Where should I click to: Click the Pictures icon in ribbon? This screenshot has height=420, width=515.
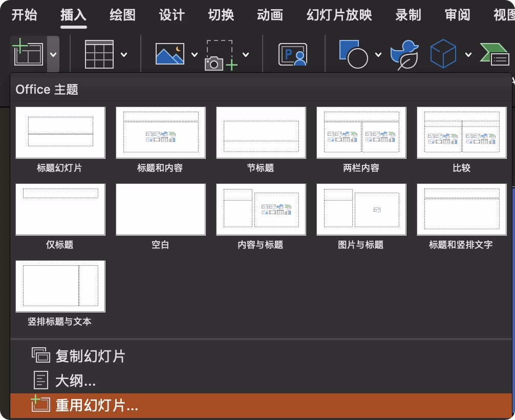[170, 54]
